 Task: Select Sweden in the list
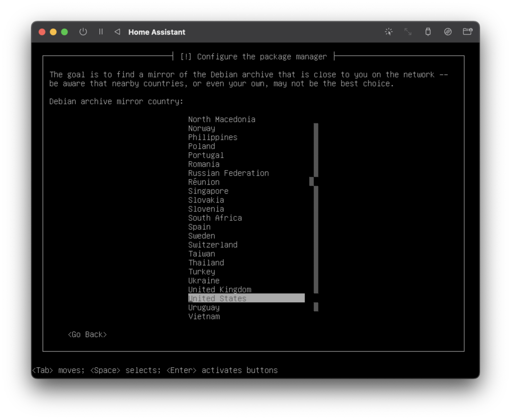(x=202, y=236)
